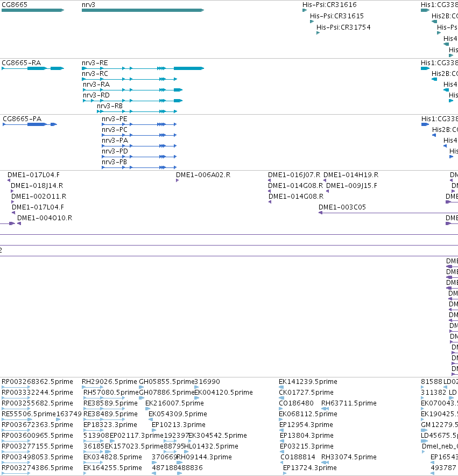Viewport: 458px width, 476px height.
Task: Select the EP13724.3prime entry
Action: [285, 473]
